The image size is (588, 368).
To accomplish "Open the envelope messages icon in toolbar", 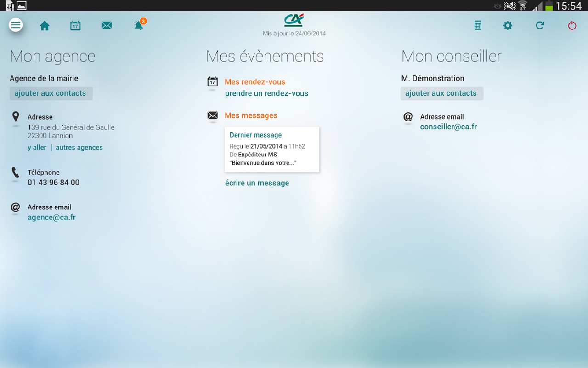I will pos(107,26).
